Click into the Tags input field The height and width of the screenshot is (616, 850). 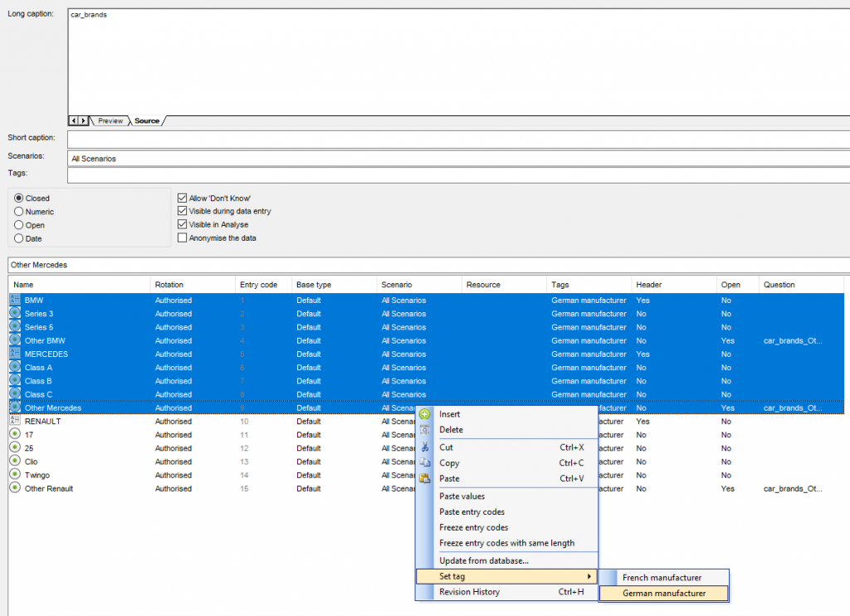click(458, 175)
